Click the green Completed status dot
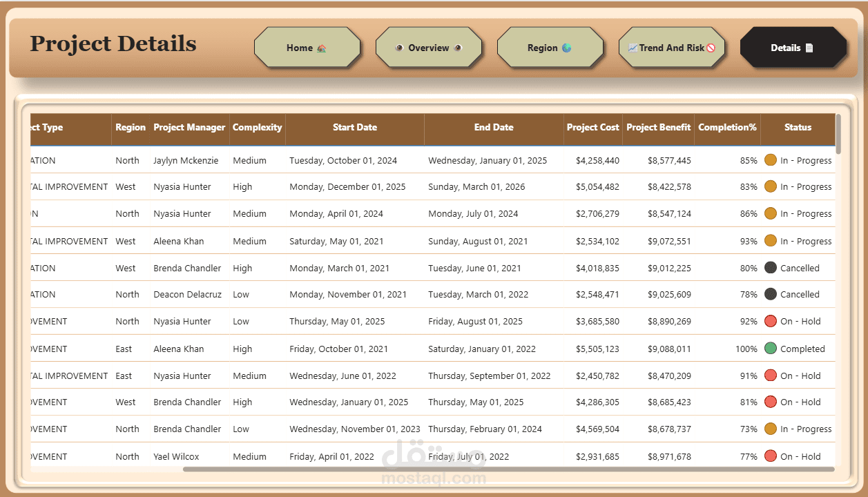The height and width of the screenshot is (497, 868). click(x=771, y=349)
